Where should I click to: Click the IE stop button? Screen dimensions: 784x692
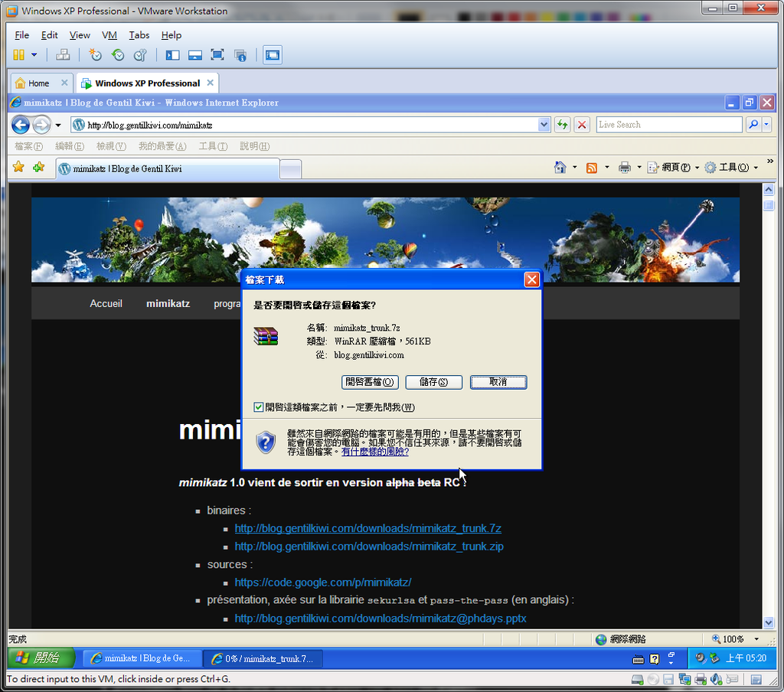pos(582,125)
